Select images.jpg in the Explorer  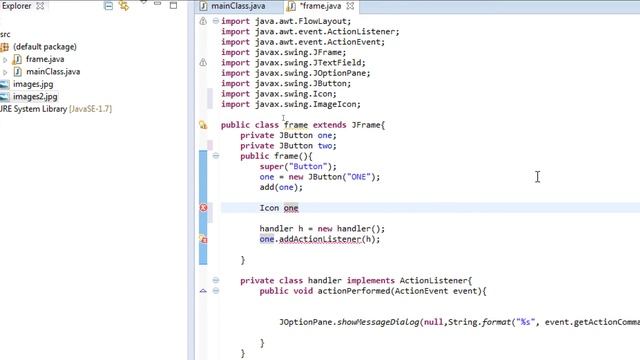[x=33, y=84]
